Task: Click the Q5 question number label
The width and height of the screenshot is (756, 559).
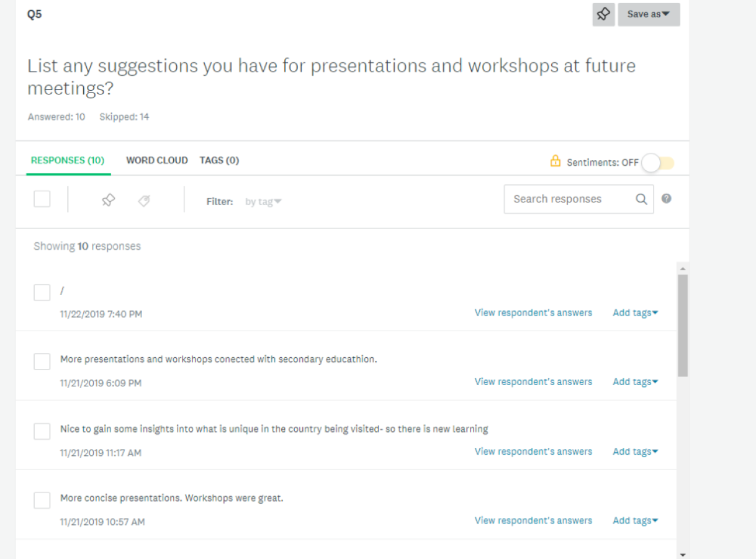Action: 35,14
